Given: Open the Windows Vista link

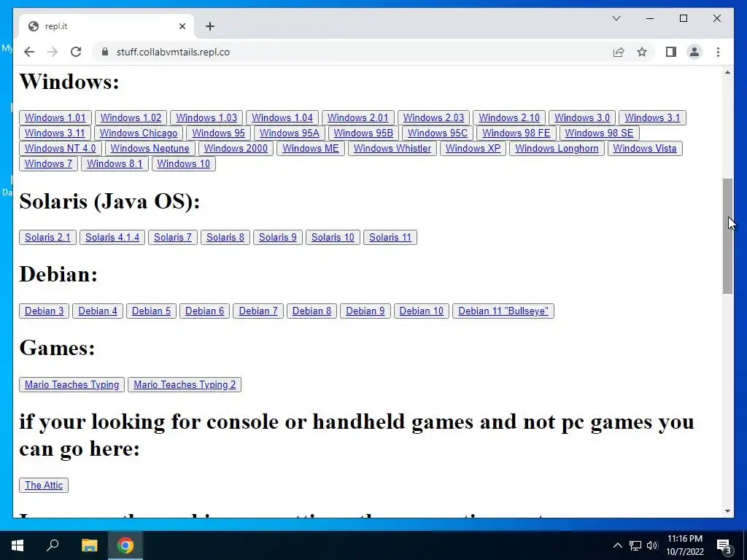Looking at the screenshot, I should click(645, 148).
